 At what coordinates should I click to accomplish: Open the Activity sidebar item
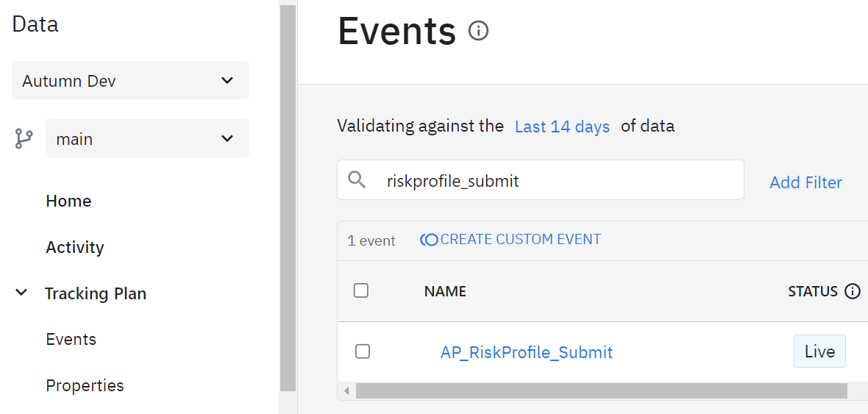[75, 247]
